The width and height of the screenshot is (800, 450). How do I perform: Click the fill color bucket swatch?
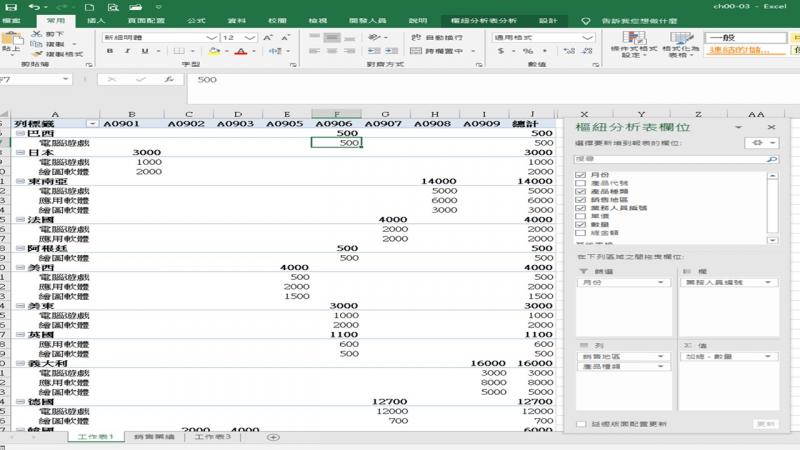coord(214,51)
